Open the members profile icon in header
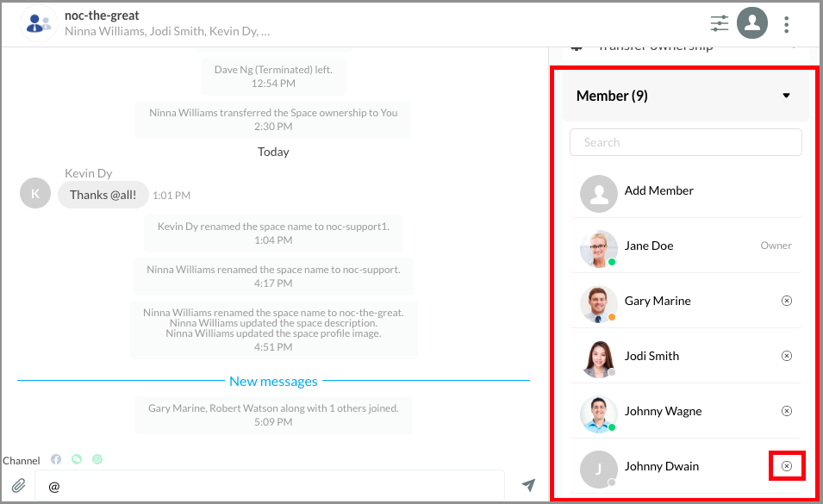Viewport: 823px width, 504px height. tap(752, 22)
